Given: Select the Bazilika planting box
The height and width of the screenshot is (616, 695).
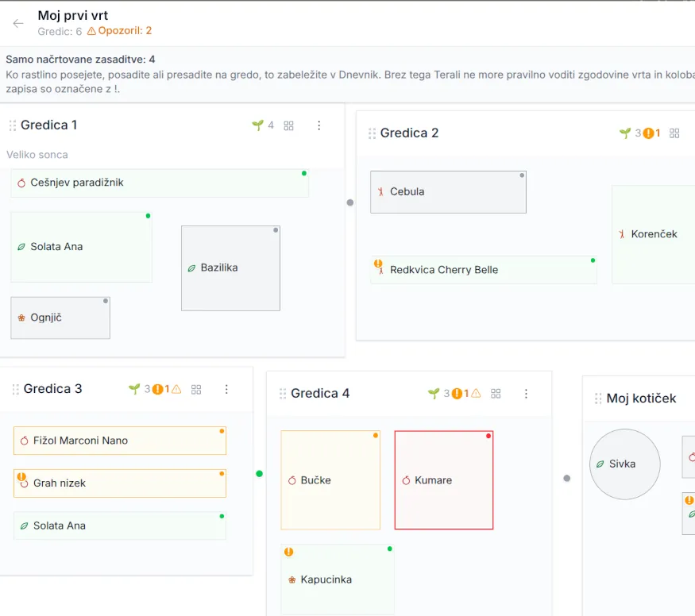Looking at the screenshot, I should tap(230, 268).
